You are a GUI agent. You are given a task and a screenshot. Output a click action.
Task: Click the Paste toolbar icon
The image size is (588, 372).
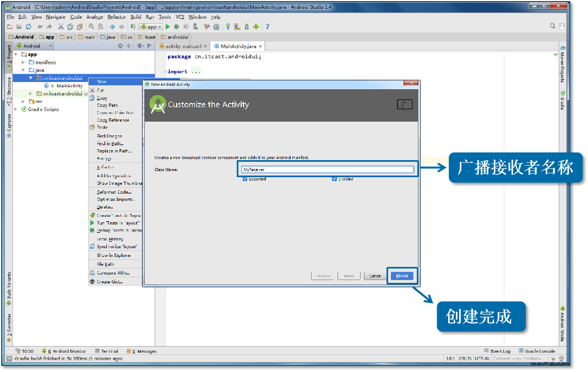pyautogui.click(x=79, y=26)
